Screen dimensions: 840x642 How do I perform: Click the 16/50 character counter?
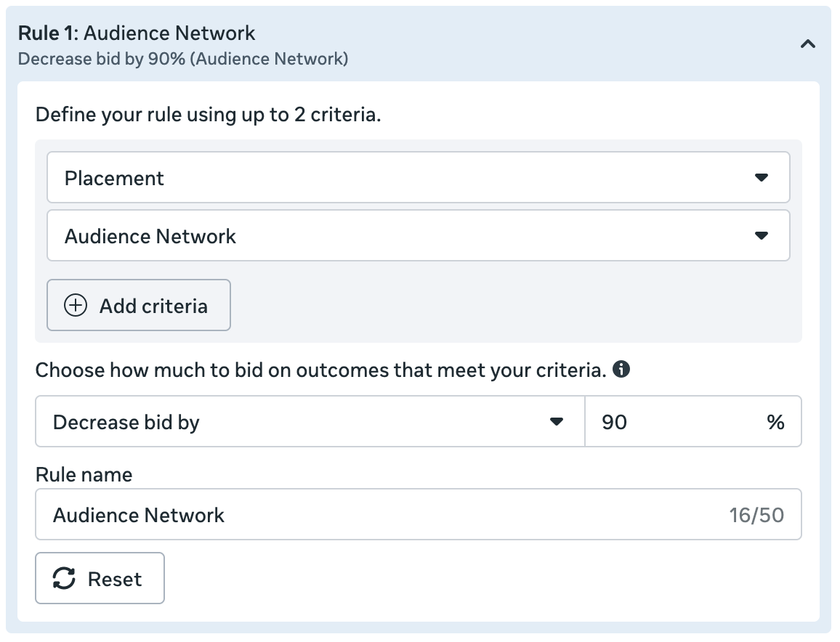coord(756,516)
